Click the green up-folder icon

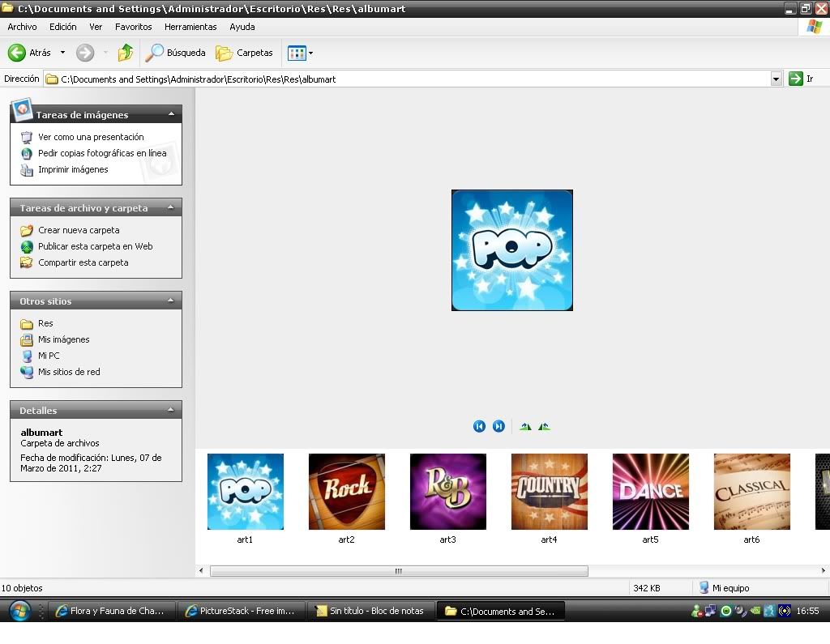(x=126, y=53)
